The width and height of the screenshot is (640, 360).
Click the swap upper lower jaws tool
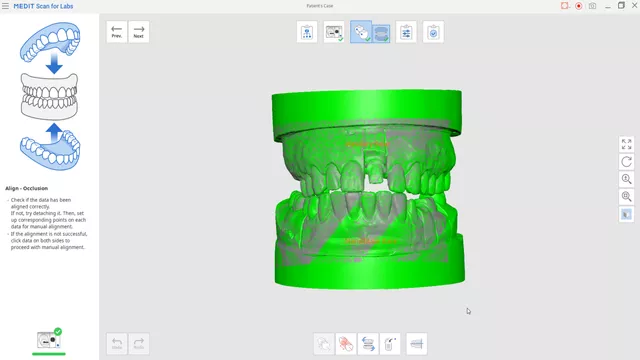click(x=368, y=344)
